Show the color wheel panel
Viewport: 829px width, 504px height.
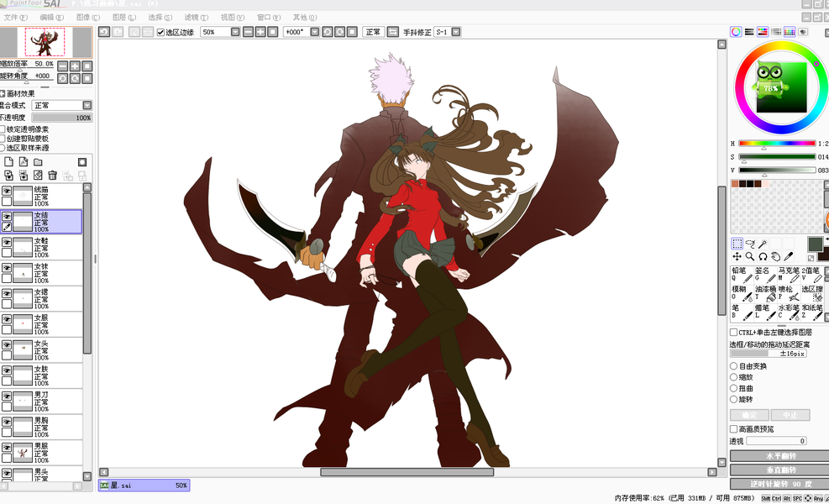click(x=736, y=32)
